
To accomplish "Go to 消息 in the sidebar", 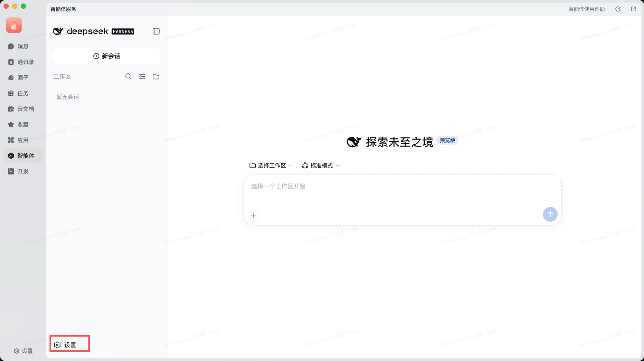I will 23,46.
